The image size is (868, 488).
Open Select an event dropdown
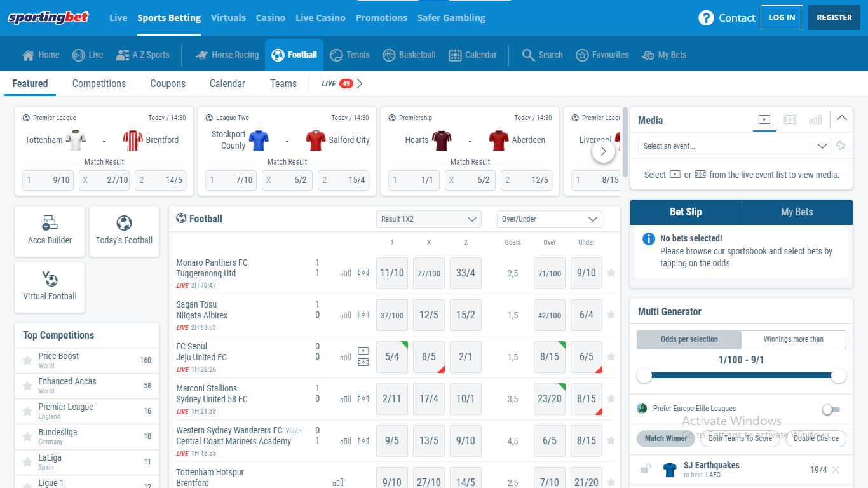tap(734, 146)
